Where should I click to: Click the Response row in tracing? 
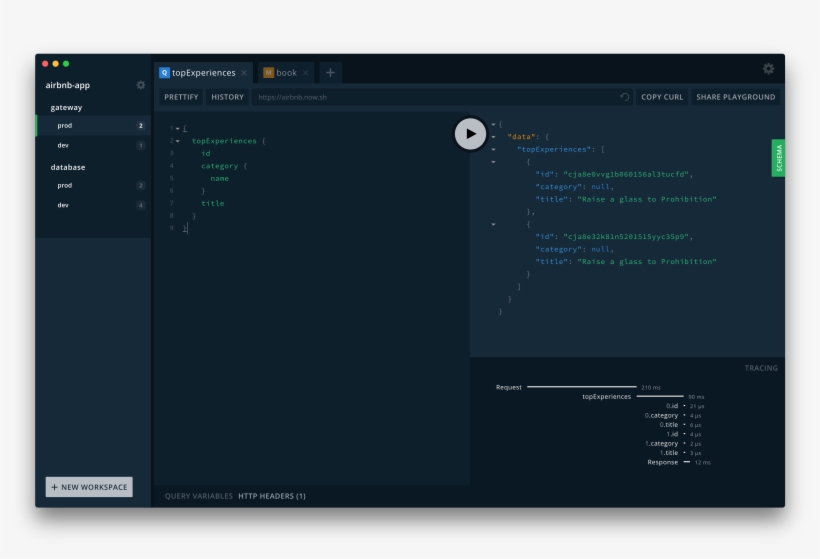click(x=679, y=462)
